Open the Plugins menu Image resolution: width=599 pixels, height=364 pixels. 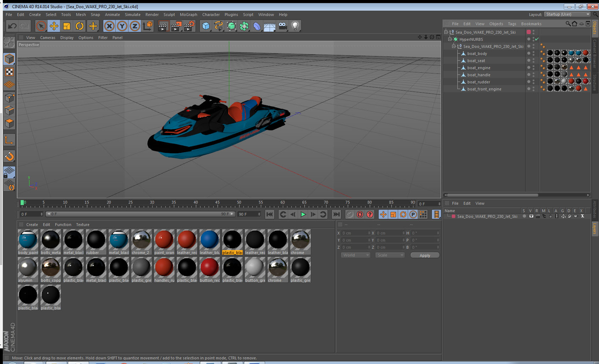pos(231,15)
